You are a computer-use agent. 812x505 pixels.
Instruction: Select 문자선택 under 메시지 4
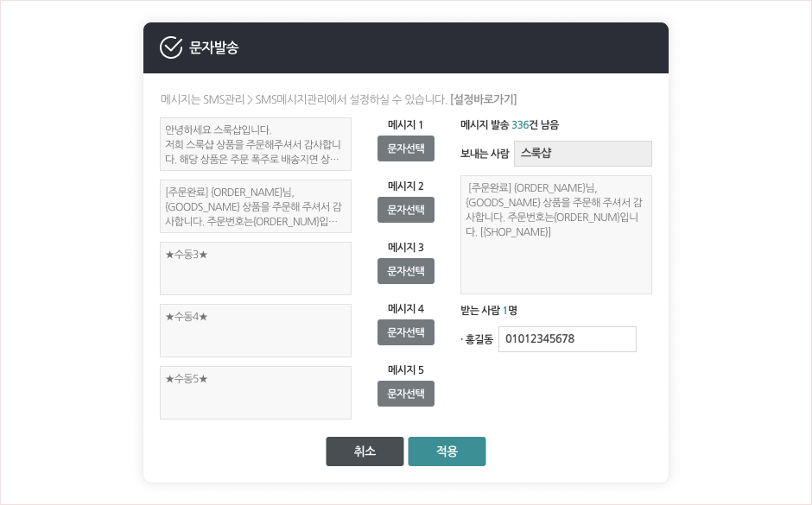pos(405,332)
